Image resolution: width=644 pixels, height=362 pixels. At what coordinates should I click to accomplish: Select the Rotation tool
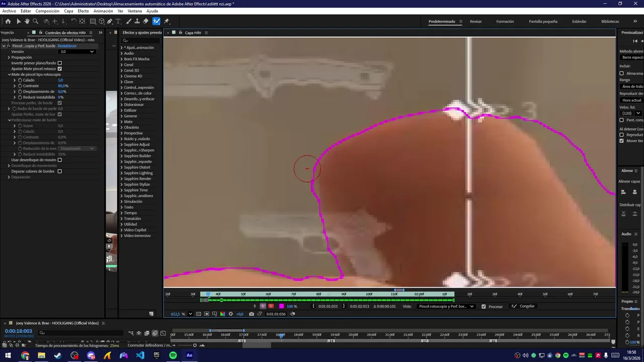pyautogui.click(x=74, y=21)
